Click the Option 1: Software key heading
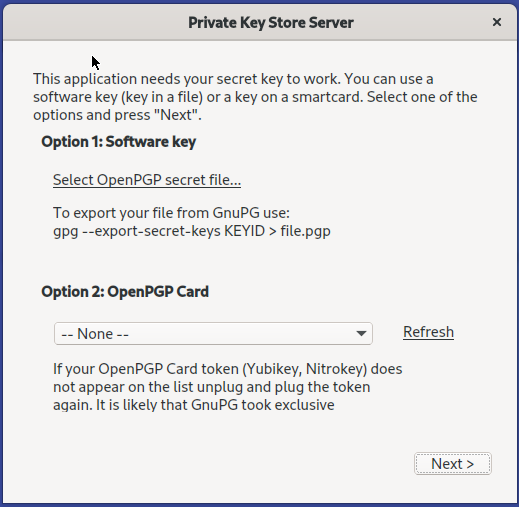 coord(119,142)
